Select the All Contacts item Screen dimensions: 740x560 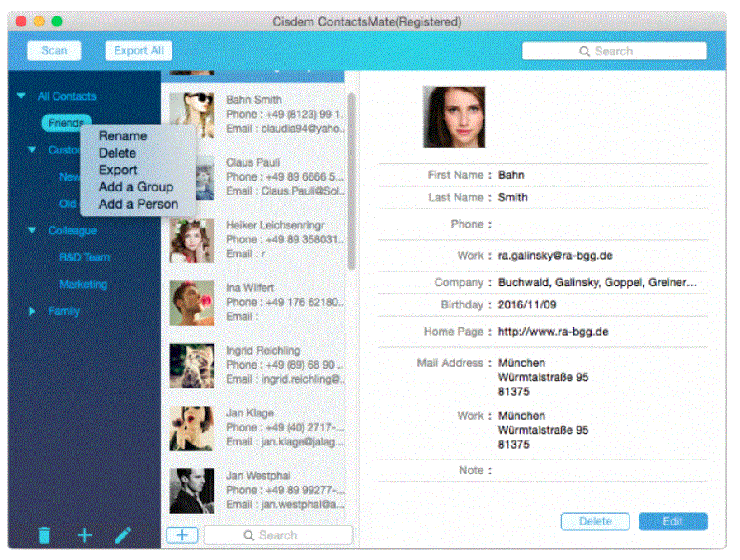tap(67, 96)
